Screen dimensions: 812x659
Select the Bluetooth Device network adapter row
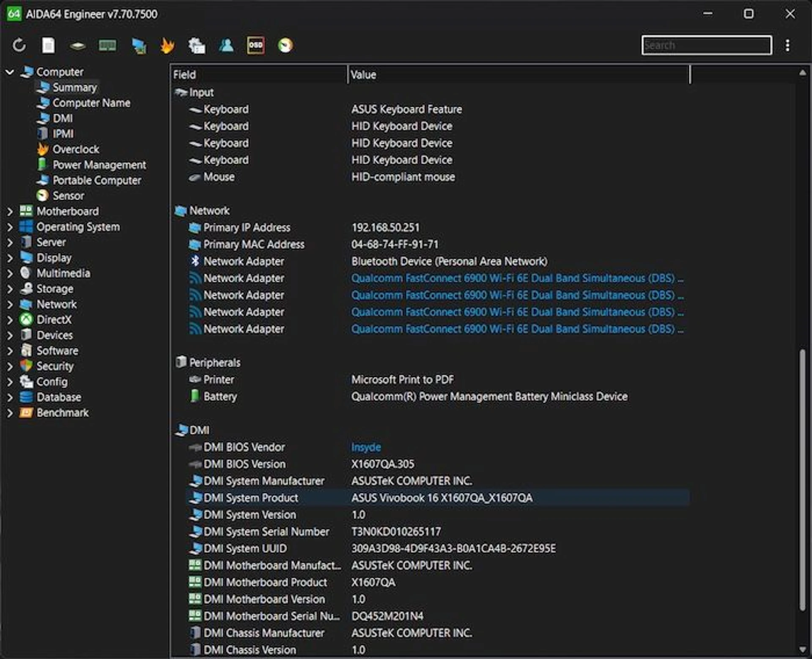coord(438,262)
